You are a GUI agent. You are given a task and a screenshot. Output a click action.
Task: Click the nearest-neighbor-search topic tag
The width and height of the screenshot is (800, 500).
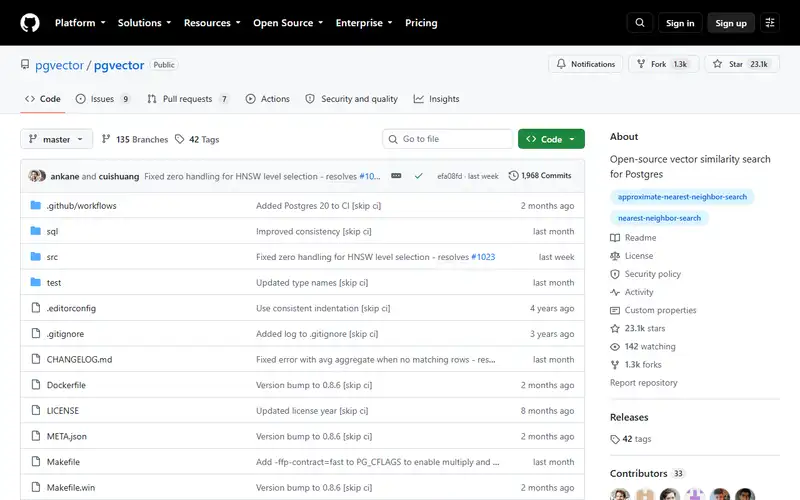(x=659, y=218)
